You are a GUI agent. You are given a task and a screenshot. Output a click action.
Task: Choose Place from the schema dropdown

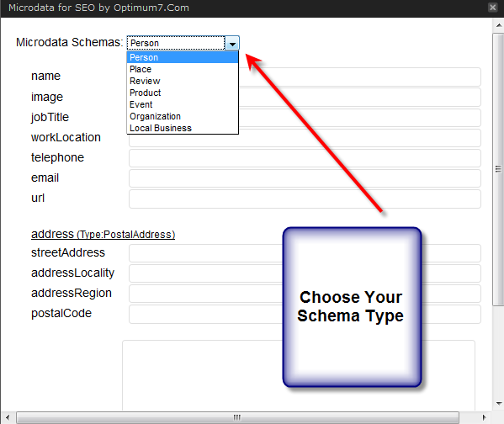point(183,69)
